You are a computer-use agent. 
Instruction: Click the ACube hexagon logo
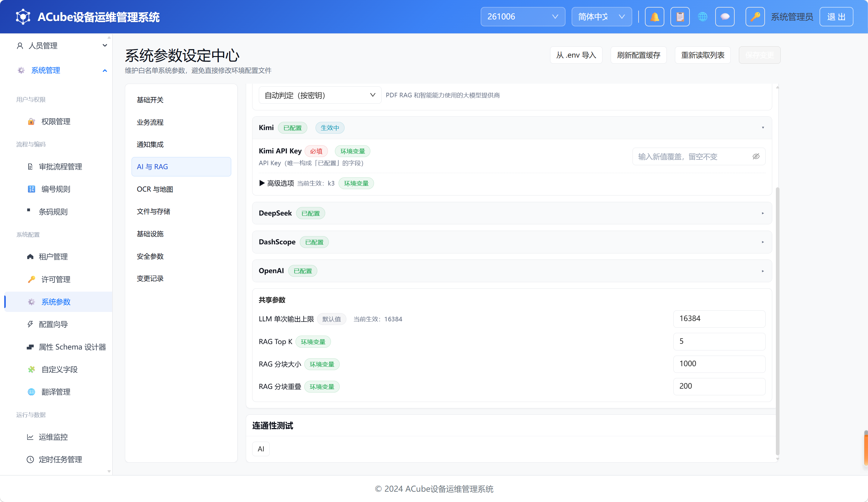tap(23, 17)
